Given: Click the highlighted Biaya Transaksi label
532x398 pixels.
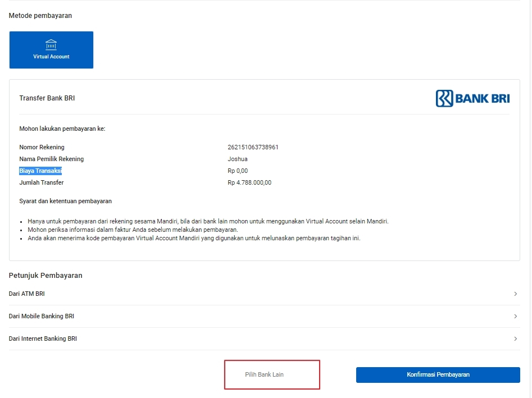Looking at the screenshot, I should pyautogui.click(x=40, y=171).
